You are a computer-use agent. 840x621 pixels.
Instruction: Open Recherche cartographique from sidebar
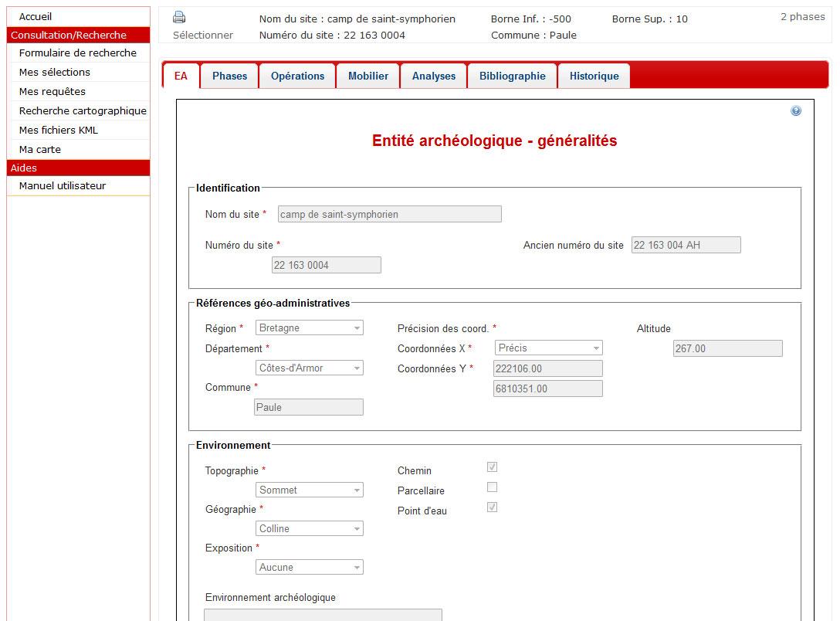(83, 111)
